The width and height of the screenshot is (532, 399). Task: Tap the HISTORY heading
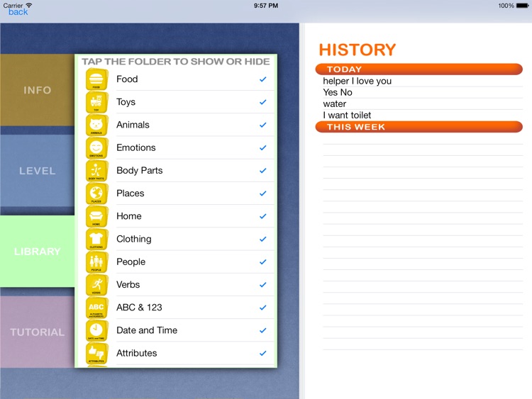358,50
